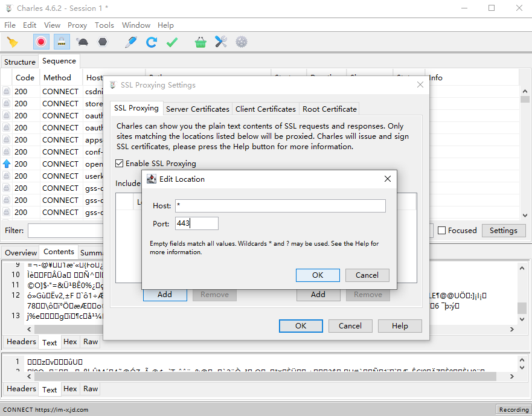Open Tools wrench icon in toolbar
The width and height of the screenshot is (532, 416).
(x=221, y=42)
